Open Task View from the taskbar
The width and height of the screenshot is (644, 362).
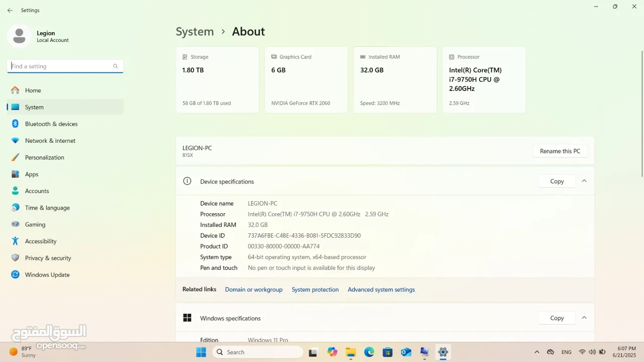coord(313,352)
